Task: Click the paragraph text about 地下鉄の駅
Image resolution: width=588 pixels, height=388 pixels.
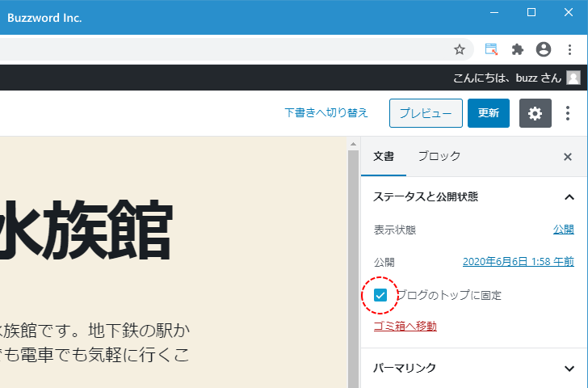Action: (x=94, y=342)
